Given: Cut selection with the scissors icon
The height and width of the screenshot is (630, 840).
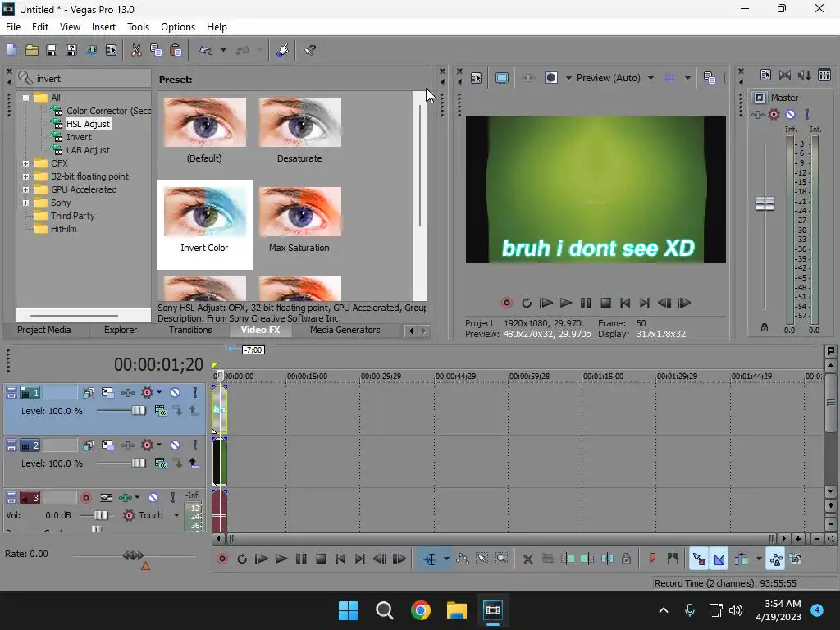Looking at the screenshot, I should (x=136, y=50).
